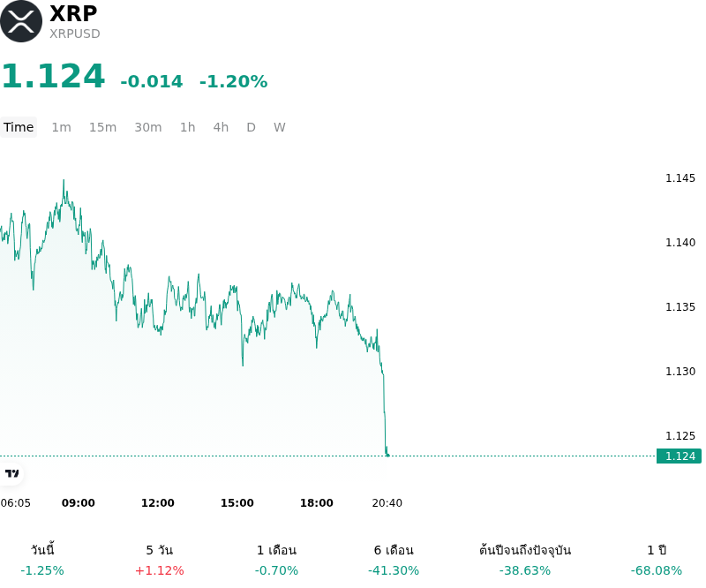
Task: Select the 1 ปี performance range
Action: (x=657, y=560)
